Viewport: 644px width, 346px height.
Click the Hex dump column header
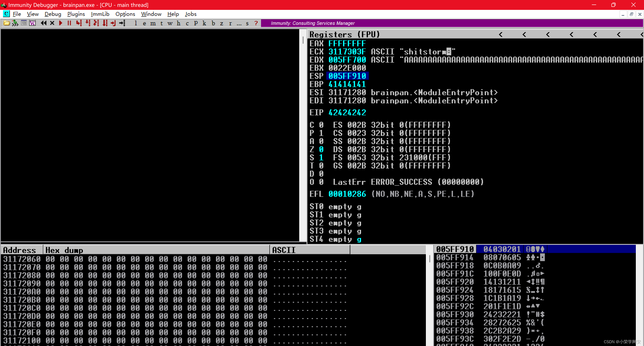coord(156,250)
